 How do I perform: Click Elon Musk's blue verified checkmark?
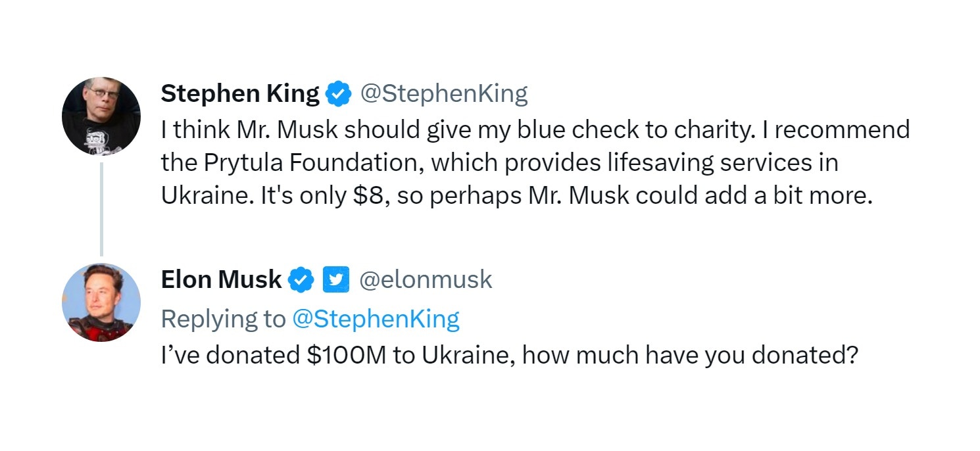click(x=302, y=280)
